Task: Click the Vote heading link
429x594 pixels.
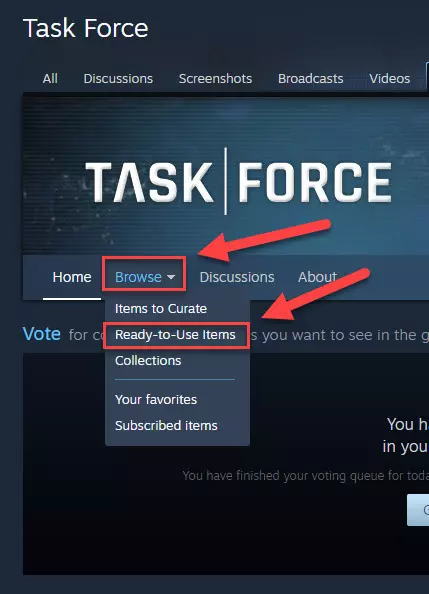Action: (42, 334)
